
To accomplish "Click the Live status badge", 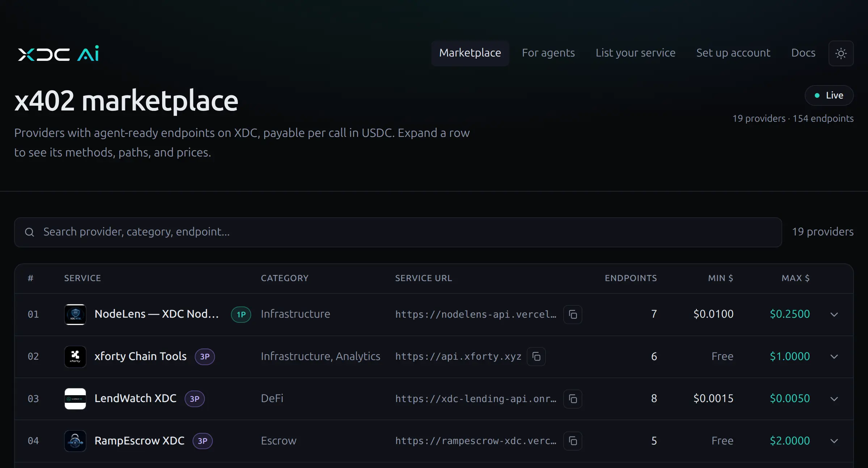I will pyautogui.click(x=829, y=95).
